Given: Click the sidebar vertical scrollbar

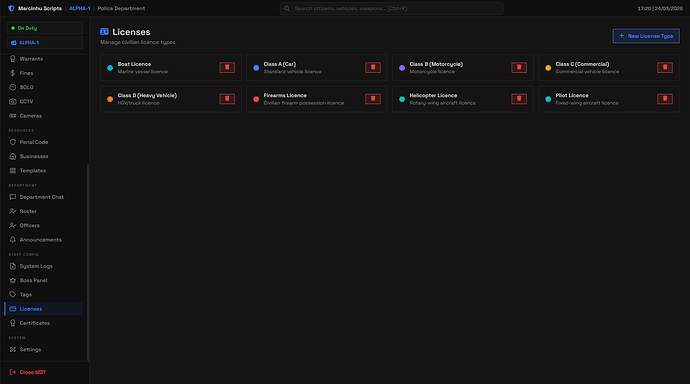Looking at the screenshot, I should click(88, 263).
